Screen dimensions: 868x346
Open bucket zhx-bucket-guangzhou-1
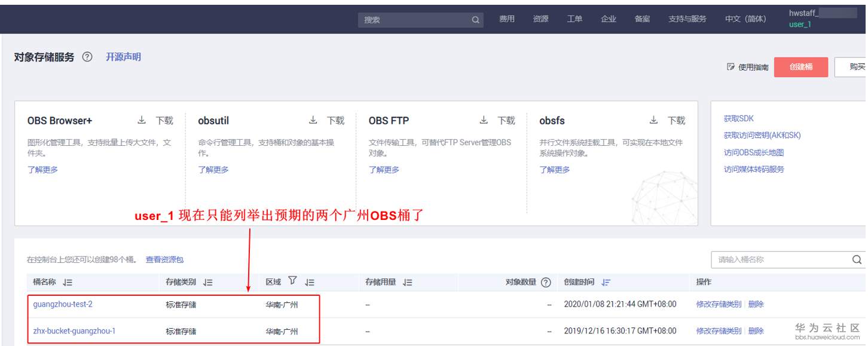74,331
